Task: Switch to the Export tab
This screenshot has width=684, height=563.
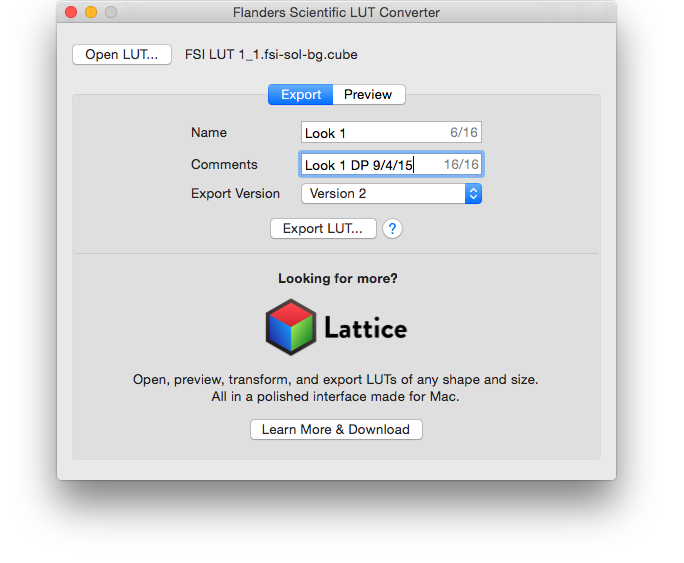Action: coord(301,95)
